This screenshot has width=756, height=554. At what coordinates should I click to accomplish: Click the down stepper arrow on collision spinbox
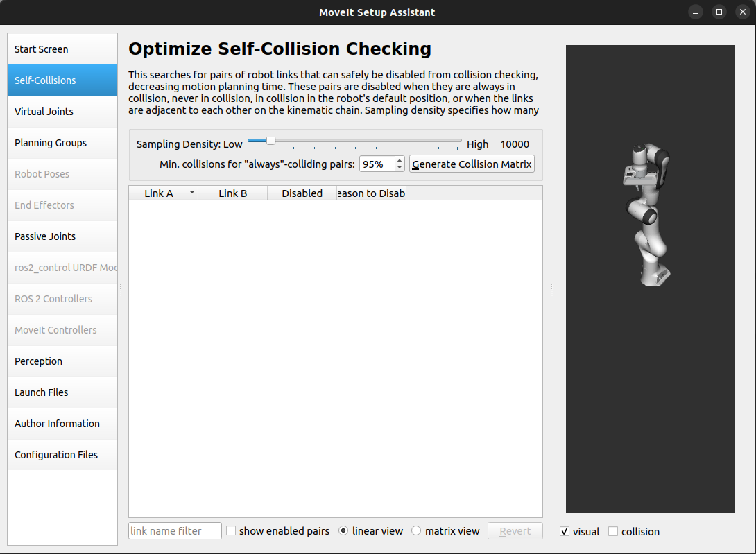(x=400, y=168)
